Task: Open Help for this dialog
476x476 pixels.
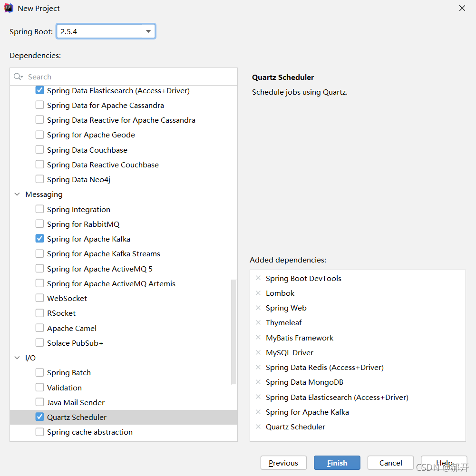Action: click(444, 463)
